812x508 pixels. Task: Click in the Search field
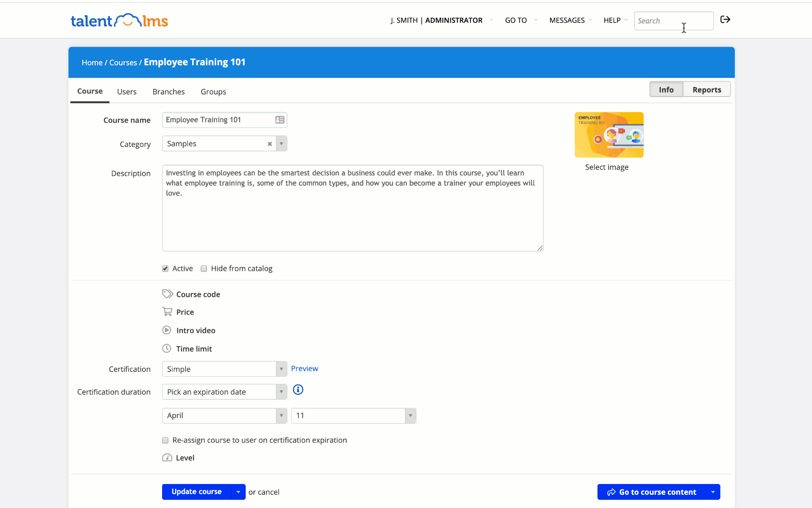click(673, 21)
